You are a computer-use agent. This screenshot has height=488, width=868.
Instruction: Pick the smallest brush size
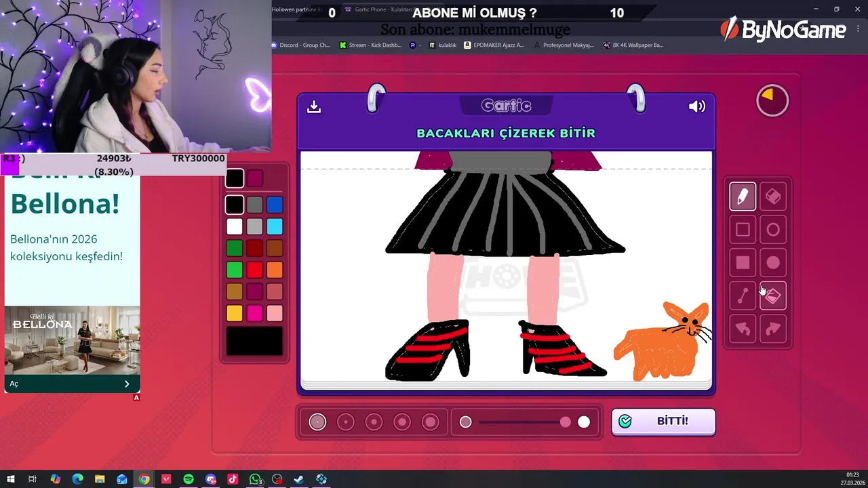click(x=317, y=422)
